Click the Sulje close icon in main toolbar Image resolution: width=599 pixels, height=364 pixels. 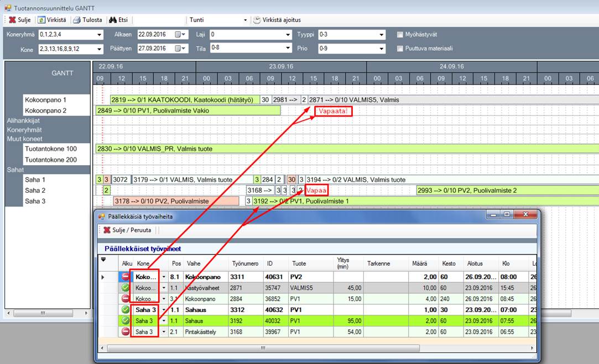[12, 20]
